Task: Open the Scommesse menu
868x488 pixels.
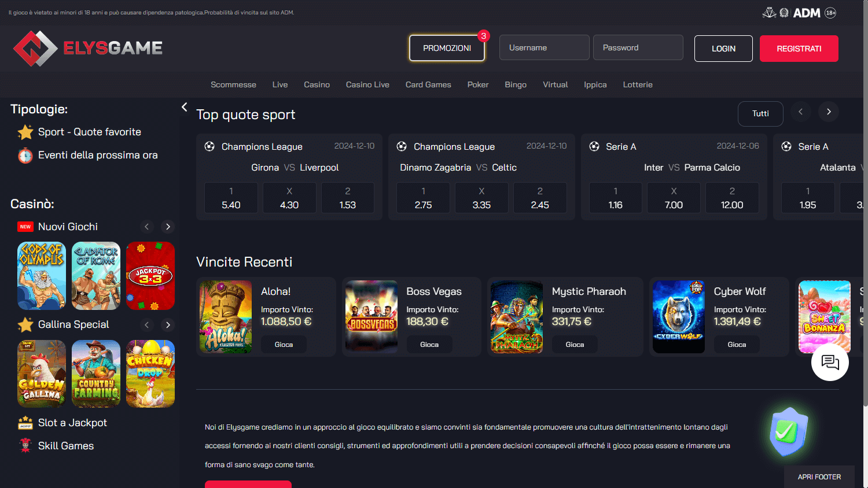Action: [233, 84]
